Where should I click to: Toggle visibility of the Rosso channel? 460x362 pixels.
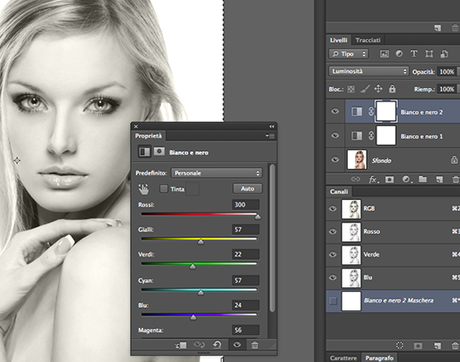tap(333, 231)
